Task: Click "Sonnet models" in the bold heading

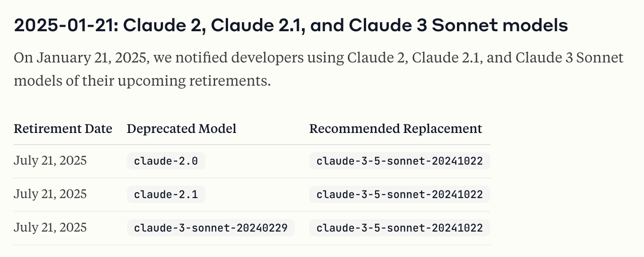Action: pos(500,26)
